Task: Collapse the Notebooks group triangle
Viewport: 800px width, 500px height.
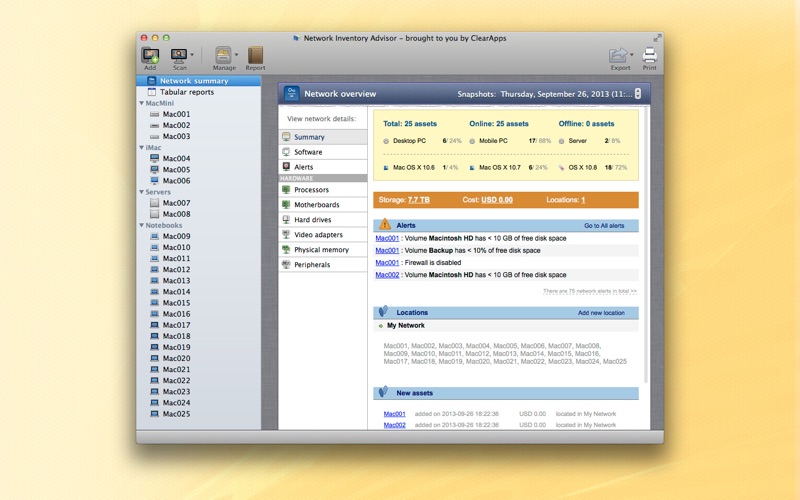Action: (x=141, y=225)
